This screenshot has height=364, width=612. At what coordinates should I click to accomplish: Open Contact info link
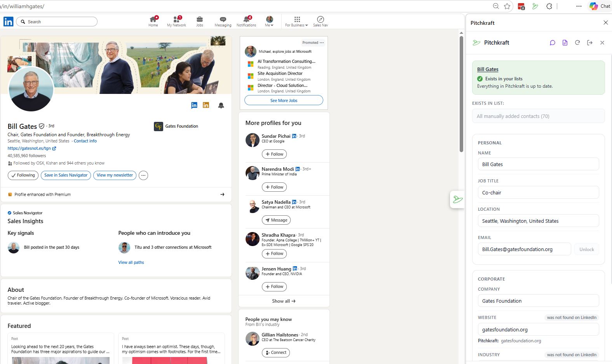pos(85,141)
